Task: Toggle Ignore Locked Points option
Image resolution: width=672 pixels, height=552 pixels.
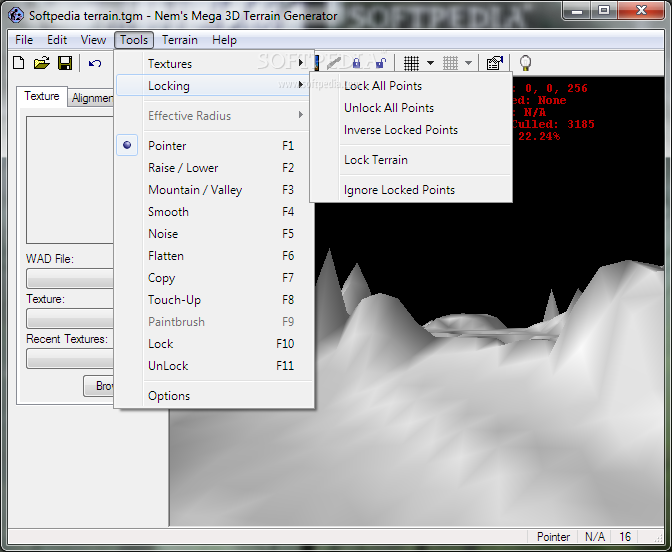Action: [411, 190]
